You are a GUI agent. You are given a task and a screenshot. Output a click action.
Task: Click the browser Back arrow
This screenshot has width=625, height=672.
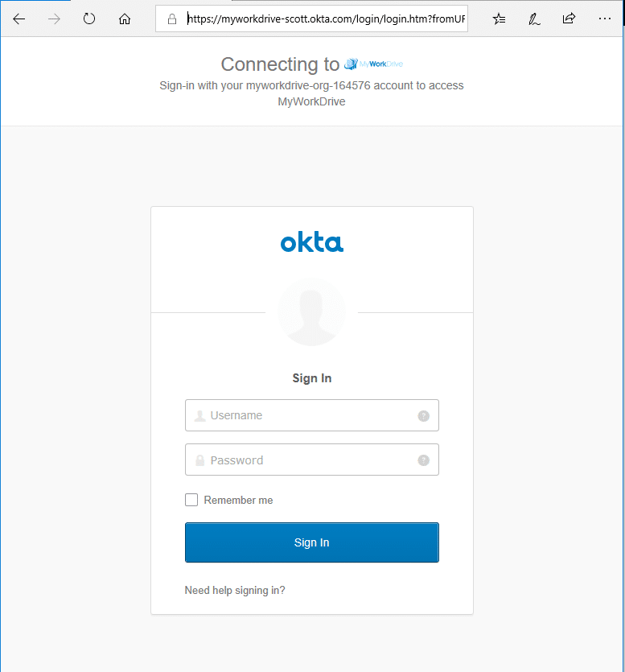(x=19, y=19)
